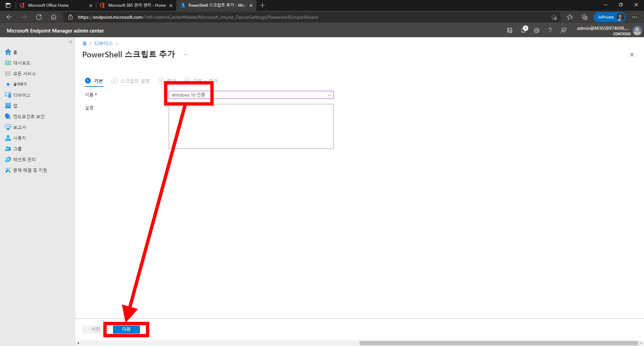Go to Home (홈) breadcrumb link
Screen dimensions: 644x346
coord(85,43)
